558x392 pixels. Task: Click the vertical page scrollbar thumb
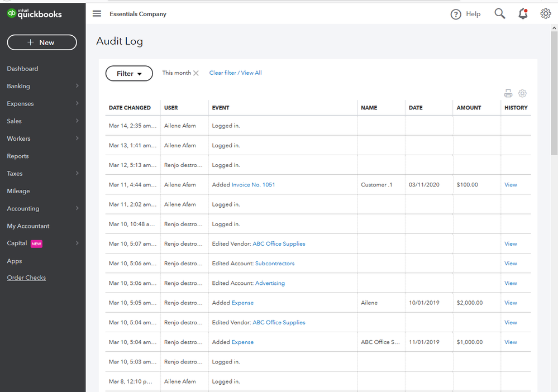[x=554, y=93]
